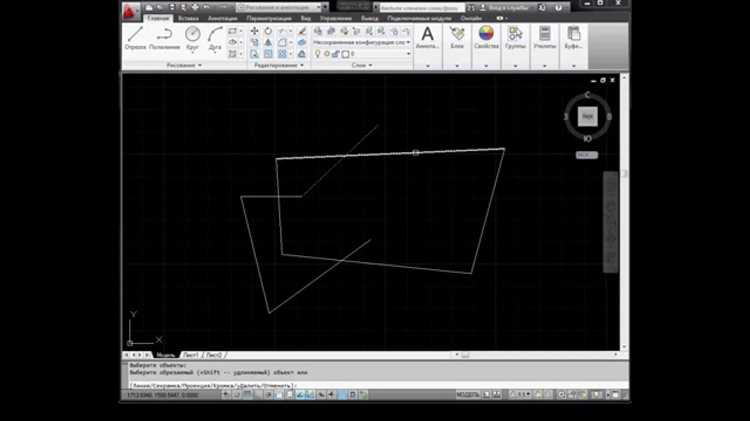Click the command line input field
Image resolution: width=750 pixels, height=421 pixels.
click(x=378, y=385)
